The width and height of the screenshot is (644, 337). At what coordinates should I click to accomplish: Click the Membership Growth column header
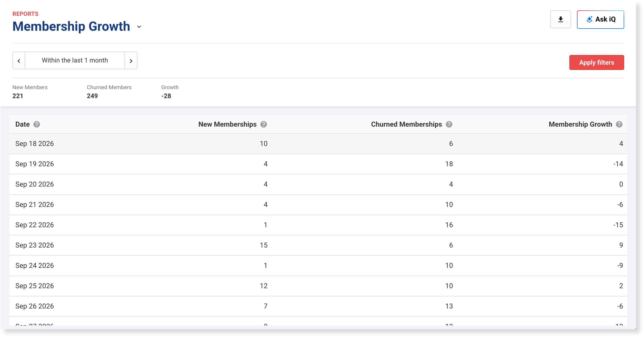click(580, 124)
